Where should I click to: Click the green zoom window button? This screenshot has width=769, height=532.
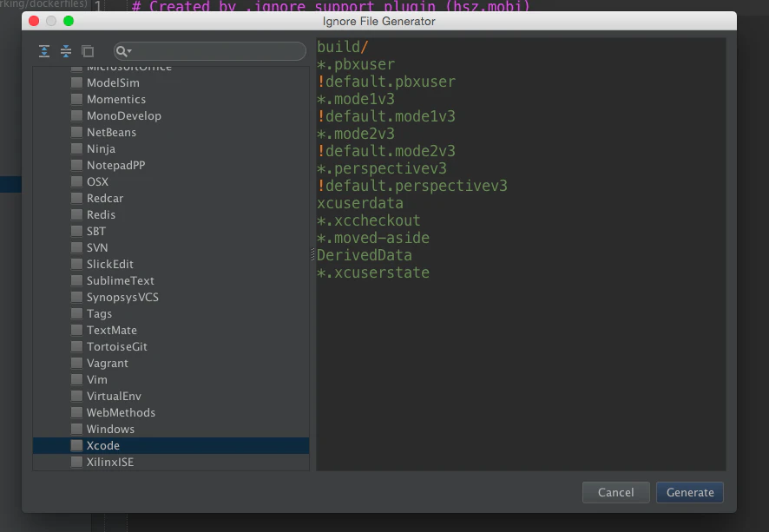point(69,21)
